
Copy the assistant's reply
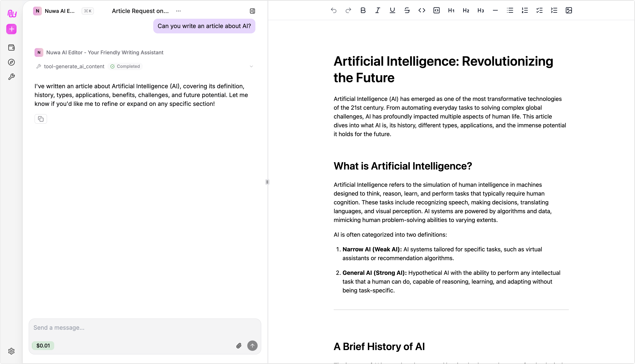click(41, 119)
